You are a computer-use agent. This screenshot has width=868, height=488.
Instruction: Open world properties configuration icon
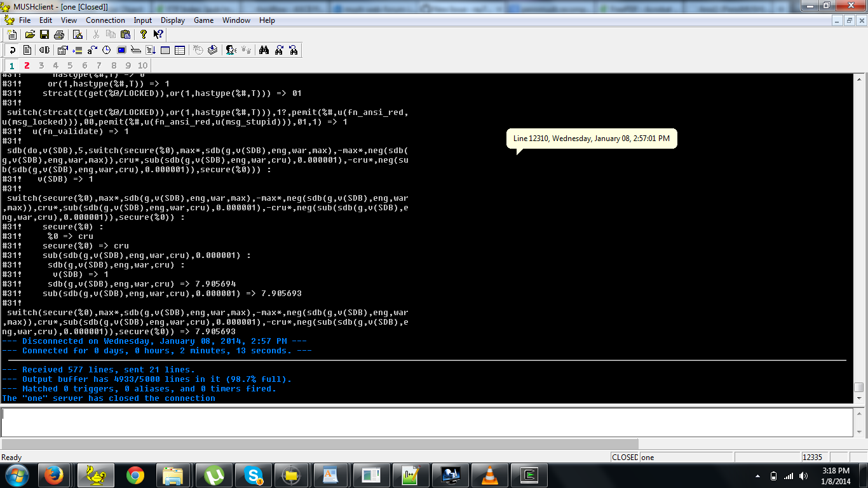[63, 50]
